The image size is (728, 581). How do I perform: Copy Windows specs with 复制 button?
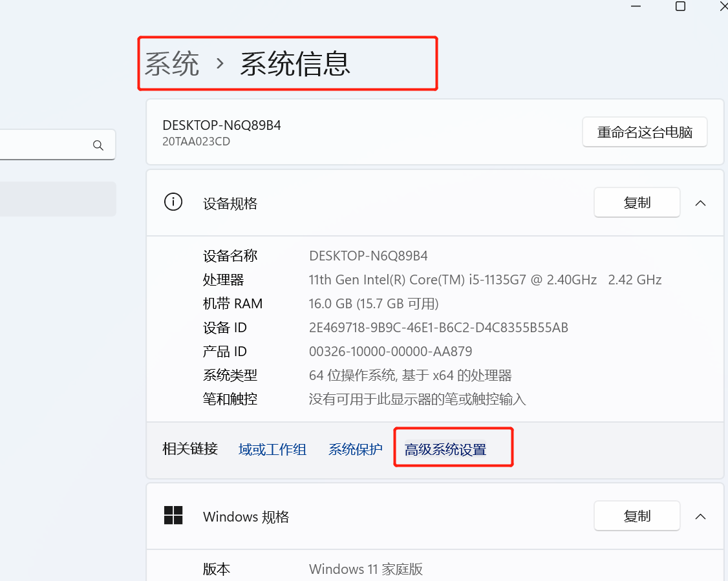(x=637, y=516)
